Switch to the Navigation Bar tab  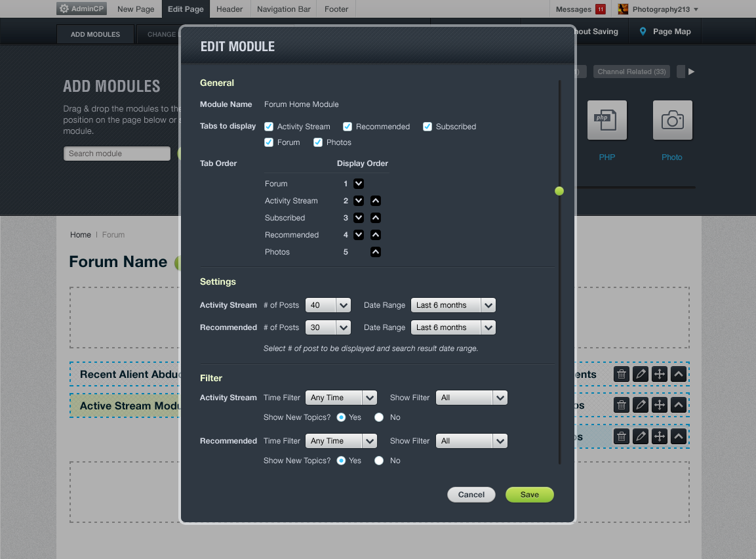(283, 9)
